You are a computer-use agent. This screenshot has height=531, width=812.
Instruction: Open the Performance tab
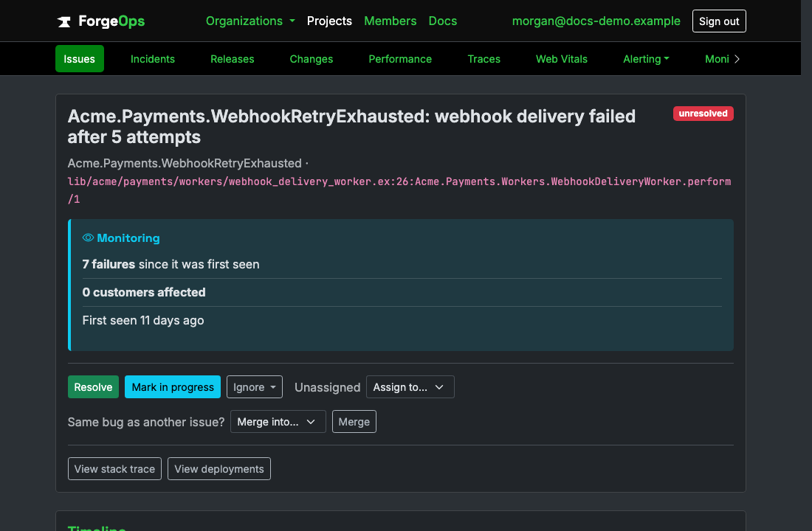point(400,59)
